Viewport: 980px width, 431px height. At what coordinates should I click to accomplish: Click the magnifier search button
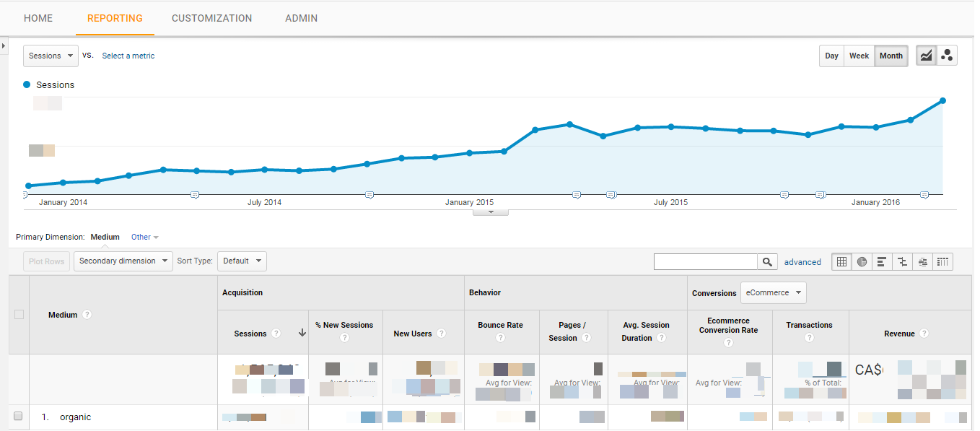(767, 262)
